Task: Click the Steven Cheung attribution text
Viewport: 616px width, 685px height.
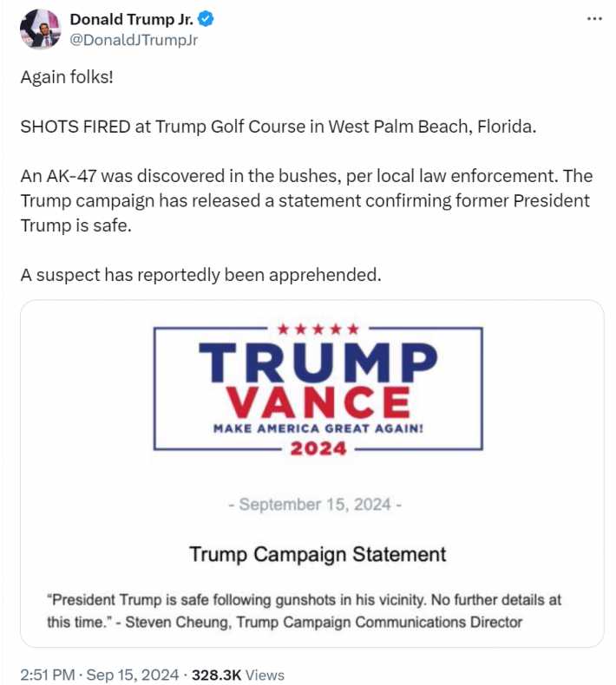Action: (321, 622)
